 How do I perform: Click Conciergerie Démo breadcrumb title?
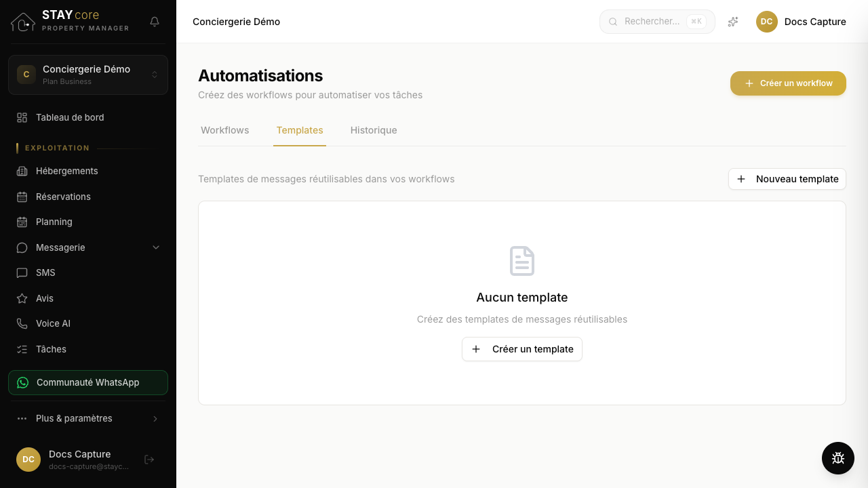[x=236, y=22]
